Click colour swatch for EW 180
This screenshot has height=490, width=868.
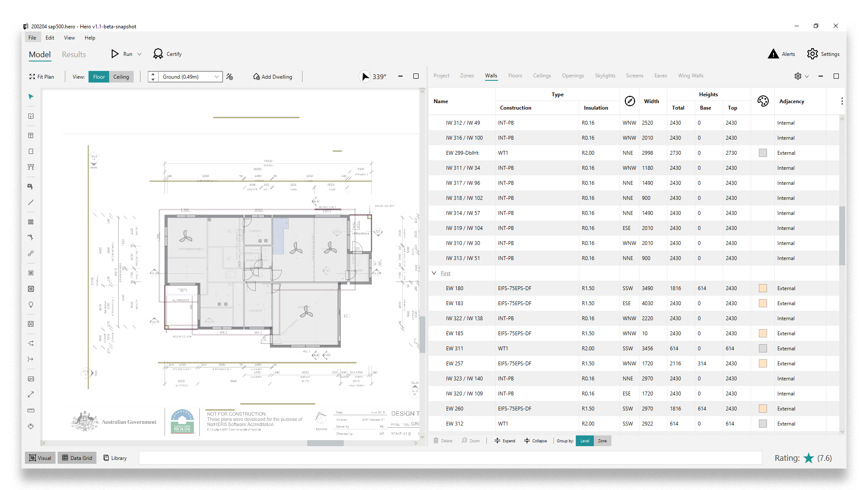tap(763, 288)
